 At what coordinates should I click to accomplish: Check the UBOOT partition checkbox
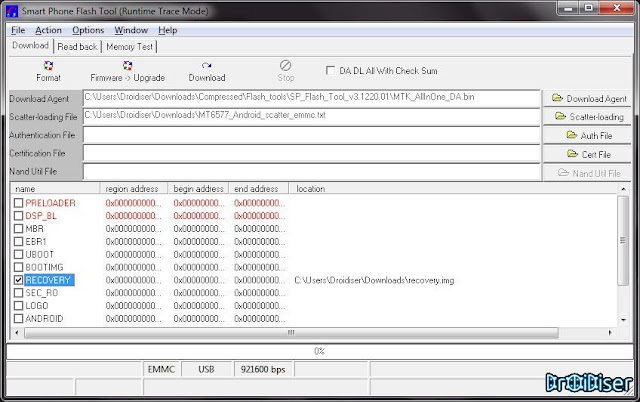click(x=18, y=254)
